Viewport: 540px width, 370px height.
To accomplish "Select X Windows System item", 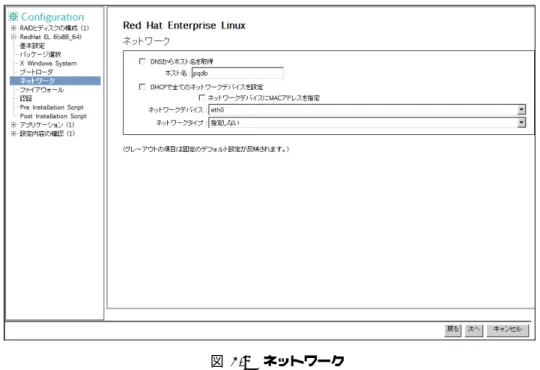I will 48,63.
